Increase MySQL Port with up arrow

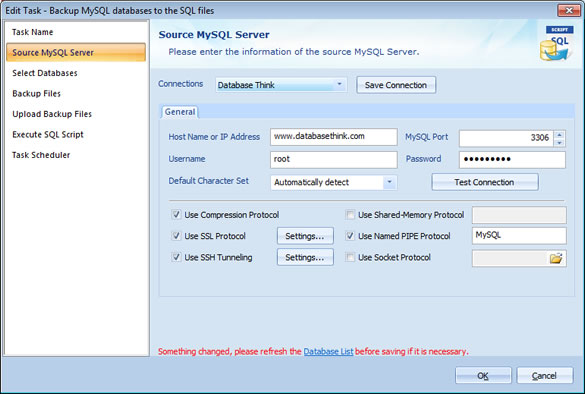[559, 135]
